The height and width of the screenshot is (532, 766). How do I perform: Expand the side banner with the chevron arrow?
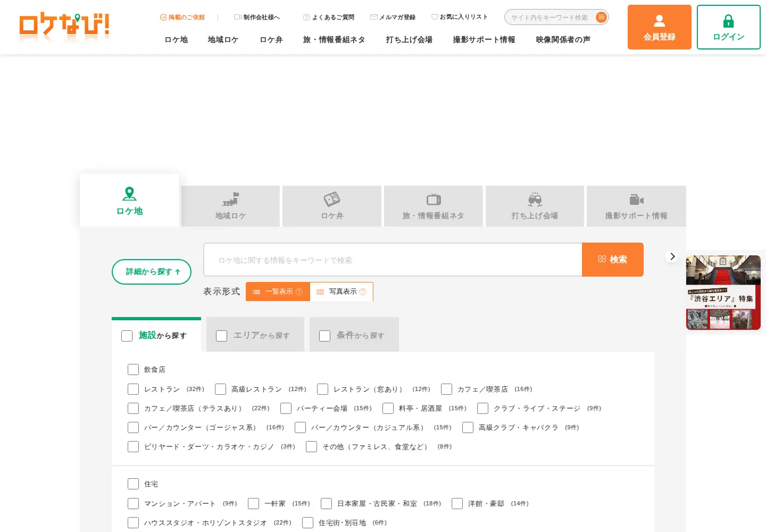pos(672,256)
